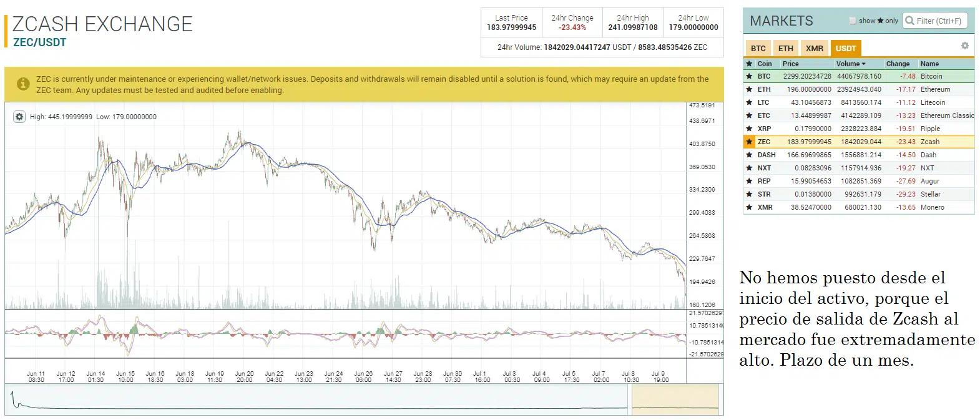Image resolution: width=980 pixels, height=420 pixels.
Task: Toggle star for NXT row
Action: (749, 168)
